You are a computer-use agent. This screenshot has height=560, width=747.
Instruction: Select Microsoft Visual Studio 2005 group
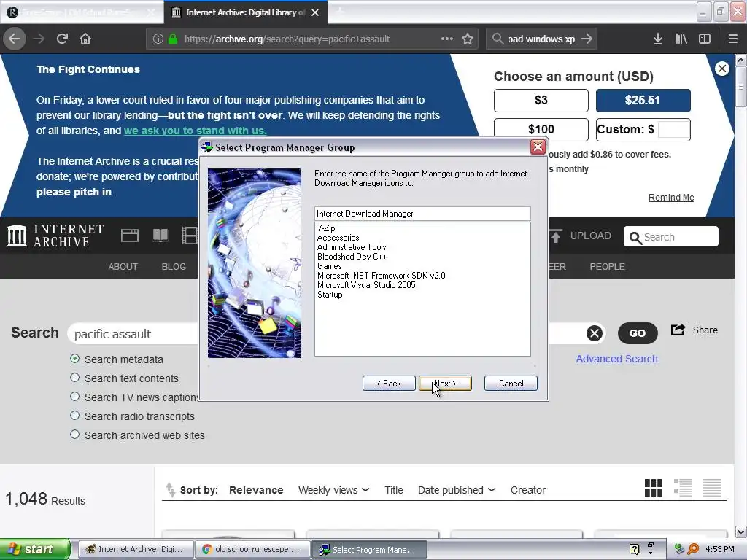click(x=366, y=285)
